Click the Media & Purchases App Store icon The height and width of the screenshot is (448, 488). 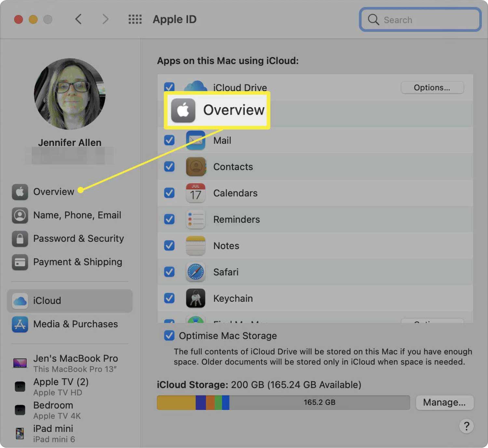click(20, 324)
